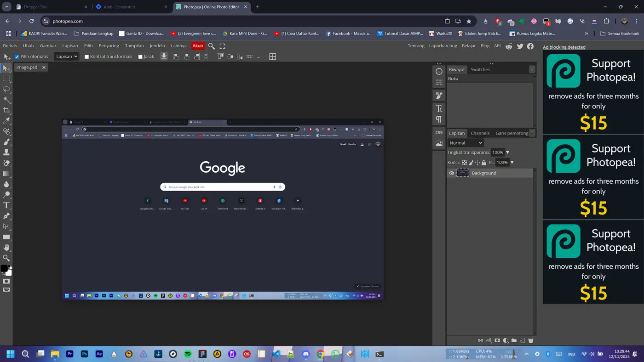Screen dimensions: 644x362
Task: Switch to the Channels tab
Action: (x=480, y=133)
